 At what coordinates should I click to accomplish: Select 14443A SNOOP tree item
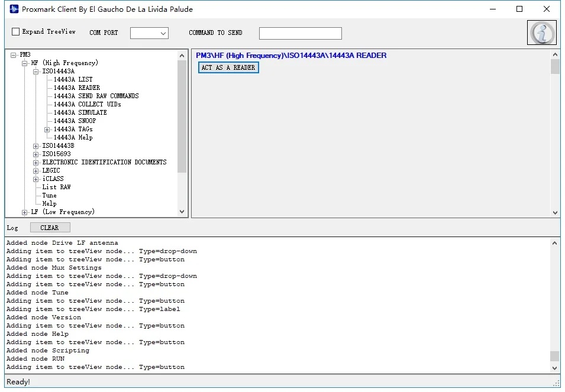click(x=75, y=121)
